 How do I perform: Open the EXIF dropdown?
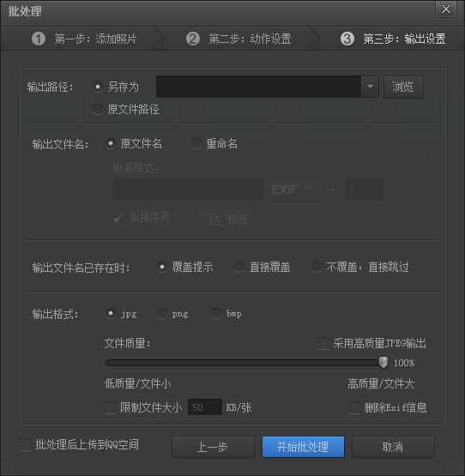click(x=293, y=190)
